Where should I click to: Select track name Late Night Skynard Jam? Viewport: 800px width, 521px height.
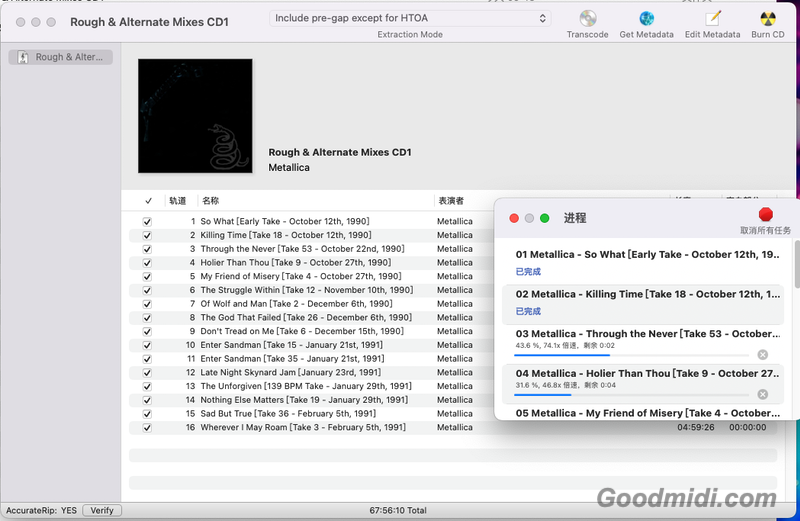click(x=290, y=373)
